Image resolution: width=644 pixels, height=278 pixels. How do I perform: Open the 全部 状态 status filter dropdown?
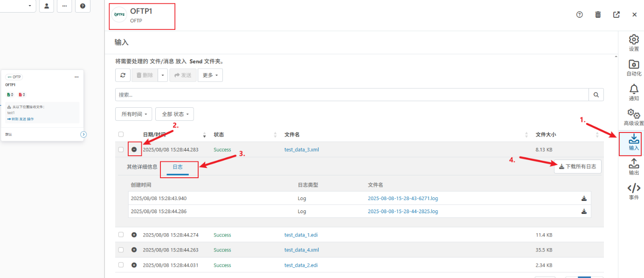(174, 114)
